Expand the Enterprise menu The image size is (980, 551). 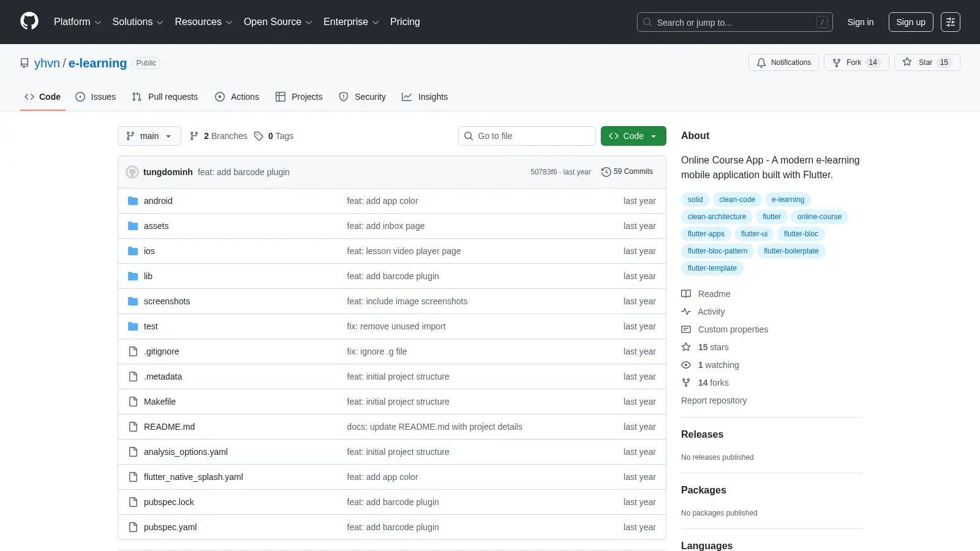(351, 22)
